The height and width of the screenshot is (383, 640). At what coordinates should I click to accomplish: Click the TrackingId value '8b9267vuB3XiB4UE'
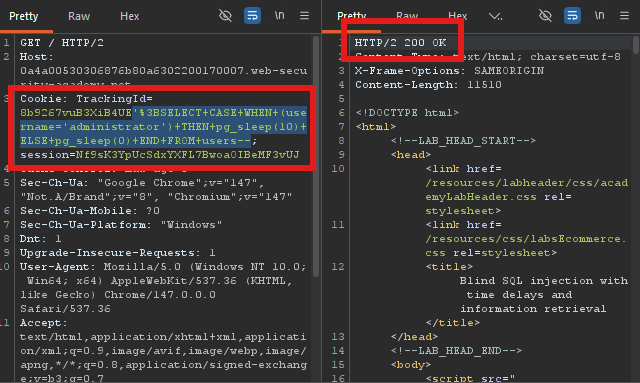pyautogui.click(x=76, y=113)
